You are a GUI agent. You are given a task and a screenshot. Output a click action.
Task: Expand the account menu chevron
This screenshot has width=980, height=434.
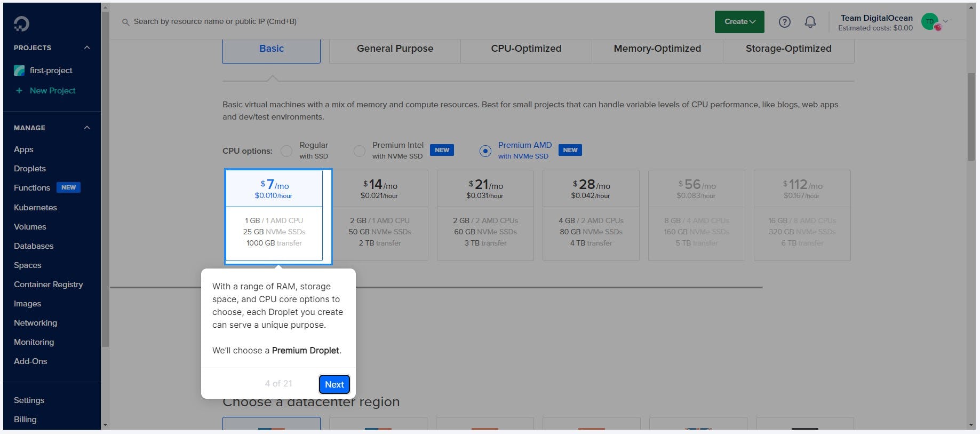945,21
